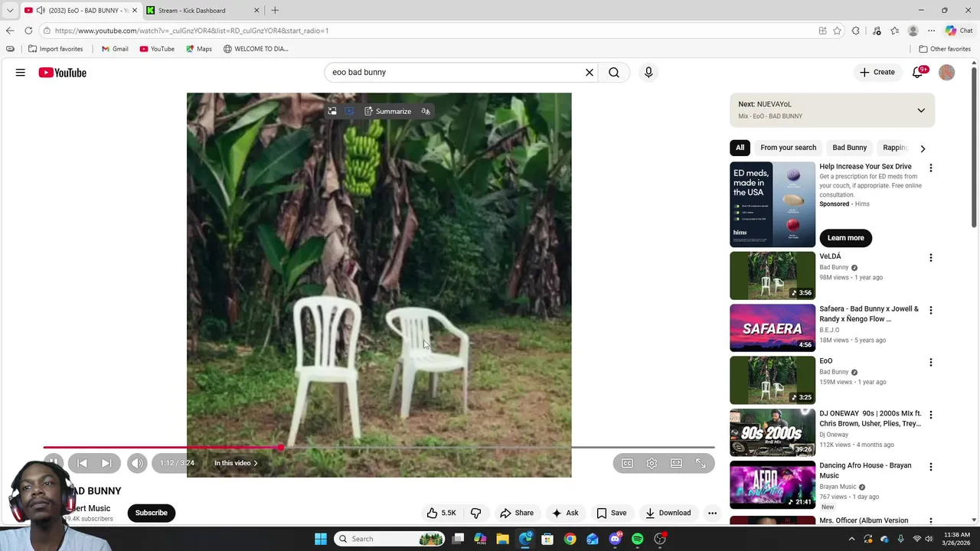Switch to theater mode
980x551 pixels.
[x=676, y=463]
